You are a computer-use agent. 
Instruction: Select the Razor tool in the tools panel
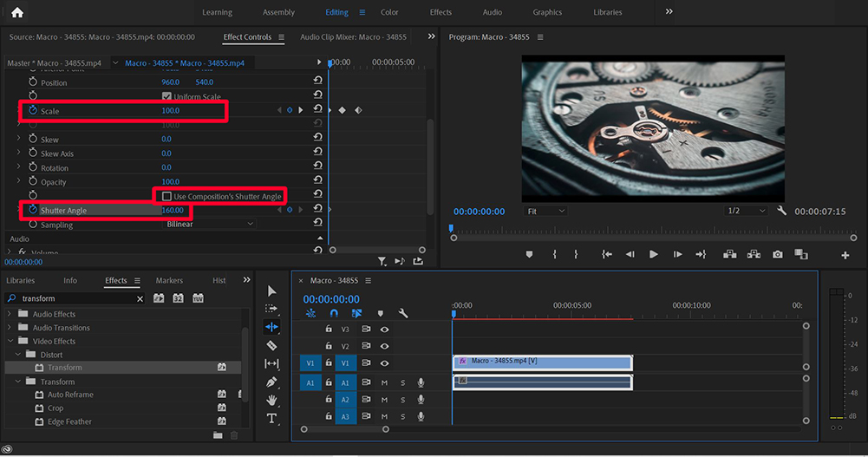coord(271,345)
